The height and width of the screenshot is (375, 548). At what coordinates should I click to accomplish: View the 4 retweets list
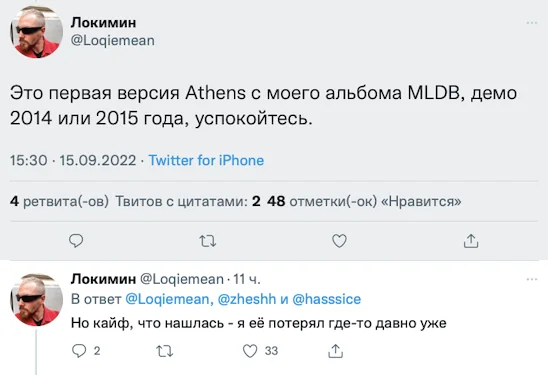[x=59, y=201]
